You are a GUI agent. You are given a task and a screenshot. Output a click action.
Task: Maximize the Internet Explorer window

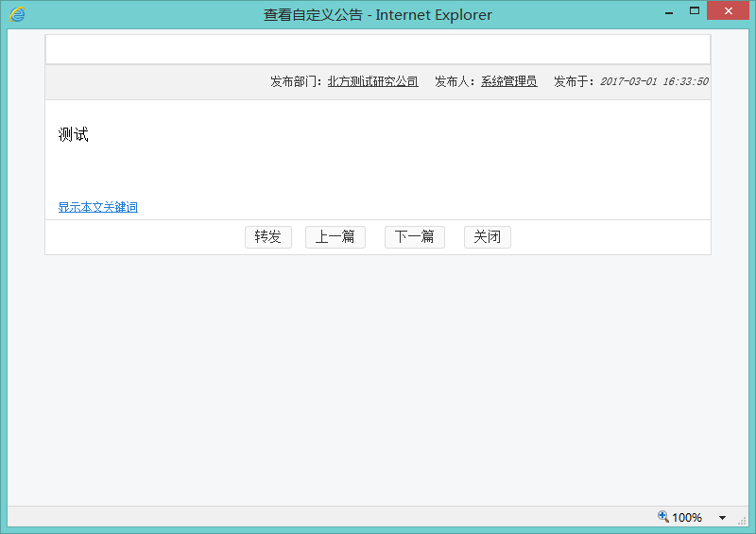click(x=695, y=10)
